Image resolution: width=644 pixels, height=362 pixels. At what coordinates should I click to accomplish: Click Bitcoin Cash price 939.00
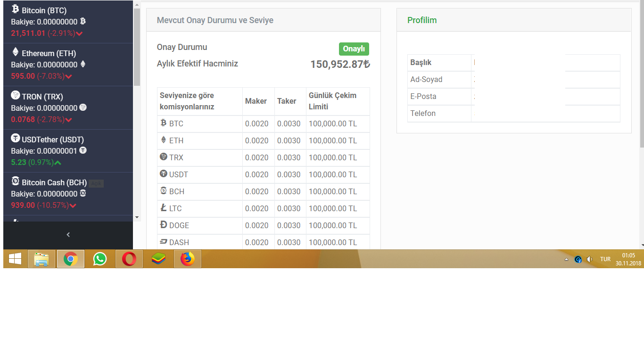click(x=23, y=206)
